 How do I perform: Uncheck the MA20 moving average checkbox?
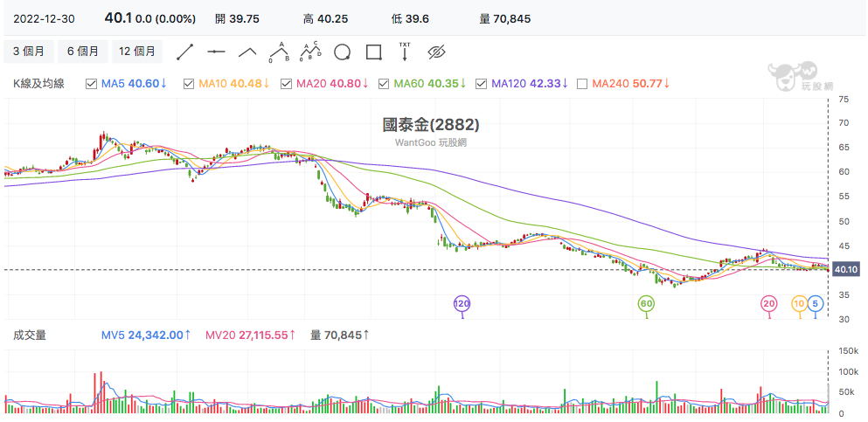click(x=286, y=84)
